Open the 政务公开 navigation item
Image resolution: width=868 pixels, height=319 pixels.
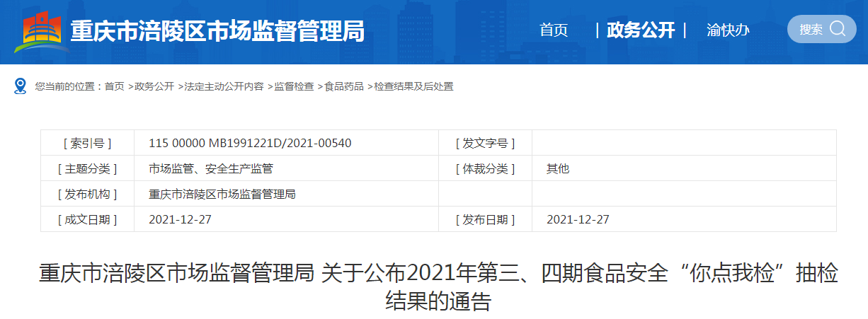click(641, 30)
